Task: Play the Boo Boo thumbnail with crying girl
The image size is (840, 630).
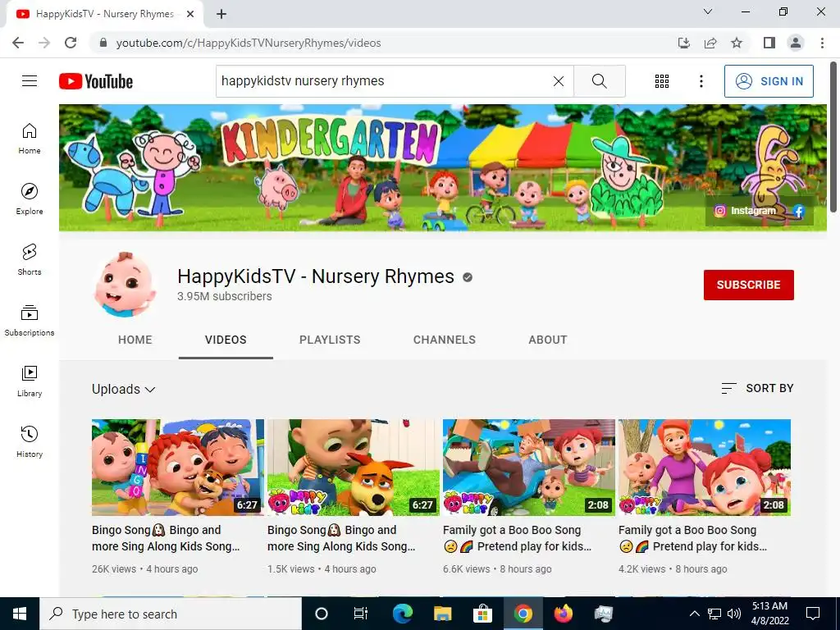Action: click(x=705, y=467)
